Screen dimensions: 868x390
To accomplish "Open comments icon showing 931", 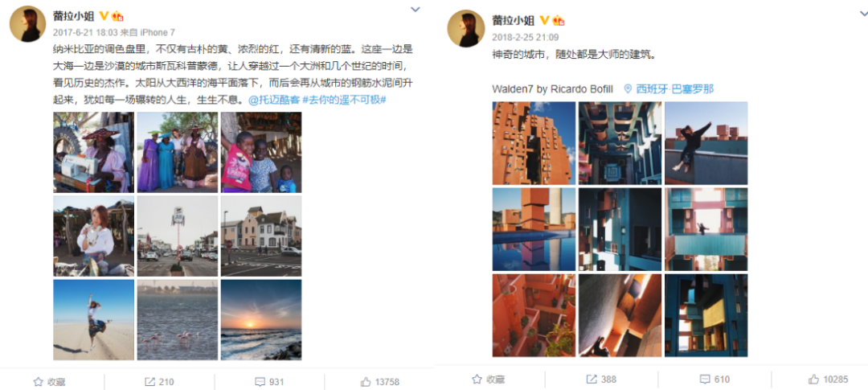I will tap(260, 382).
